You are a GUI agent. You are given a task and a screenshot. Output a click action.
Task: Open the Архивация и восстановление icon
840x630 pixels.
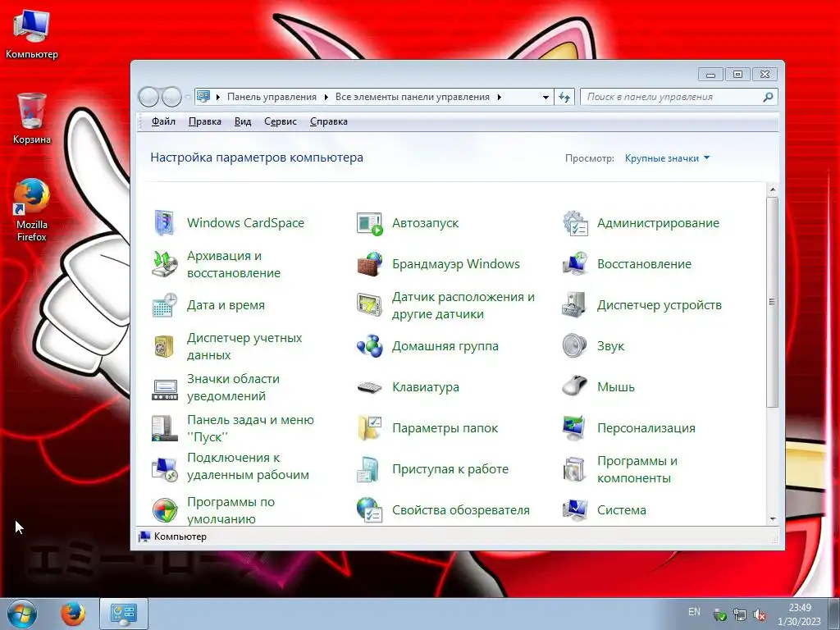coord(164,264)
